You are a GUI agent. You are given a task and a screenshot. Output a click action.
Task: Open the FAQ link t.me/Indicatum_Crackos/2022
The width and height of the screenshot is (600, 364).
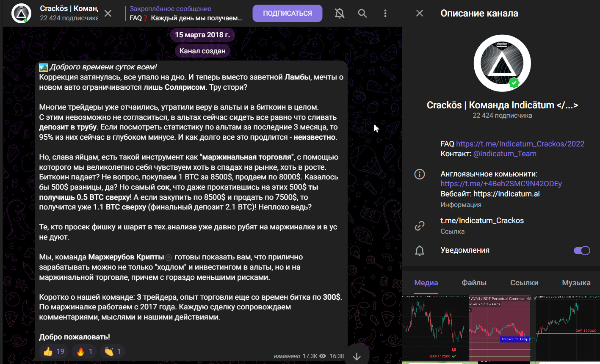point(520,143)
